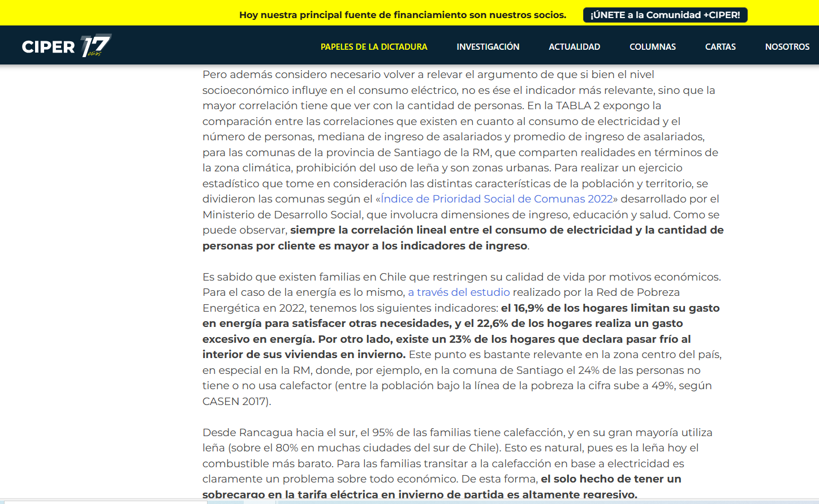819x504 pixels.
Task: Follow Índice de Prioridad Social de Comunas 2022 link
Action: tap(497, 199)
